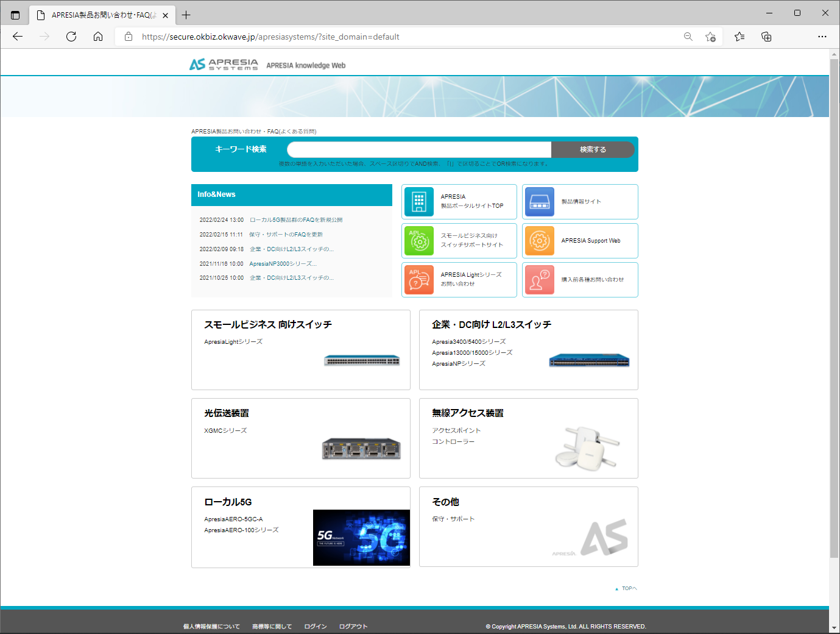Screen dimensions: 840x634
Task: Open news 保守・サポートのFAQを更新
Action: [286, 235]
